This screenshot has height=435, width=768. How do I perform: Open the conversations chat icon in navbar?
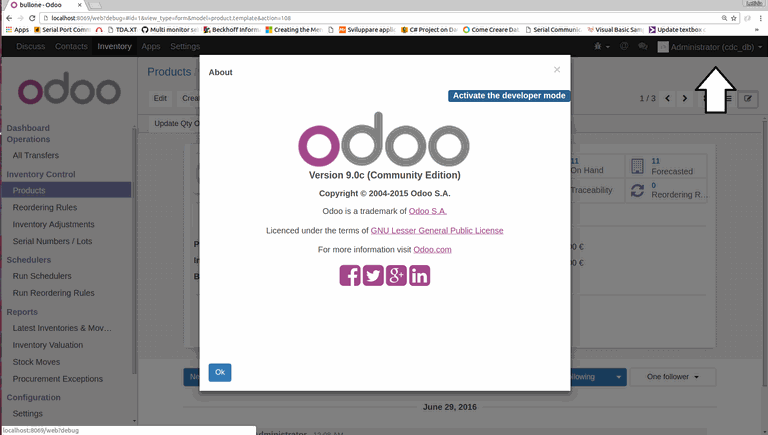coord(643,47)
